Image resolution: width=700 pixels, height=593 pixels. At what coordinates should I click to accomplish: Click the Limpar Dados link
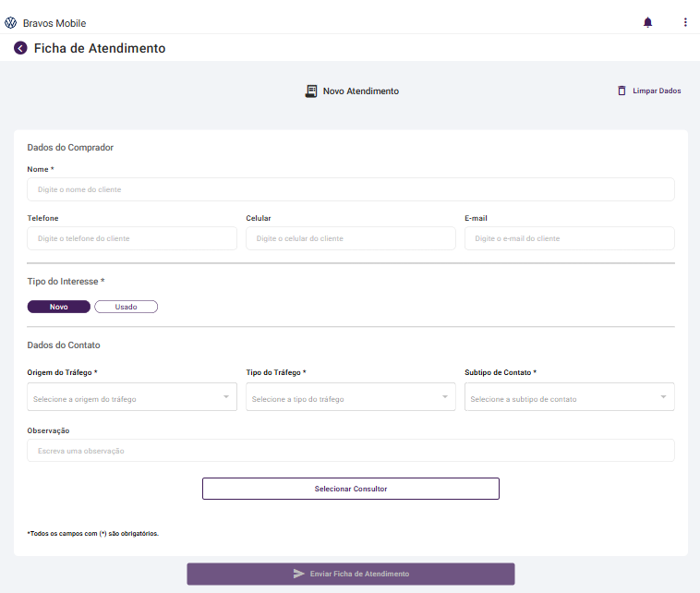tap(657, 91)
